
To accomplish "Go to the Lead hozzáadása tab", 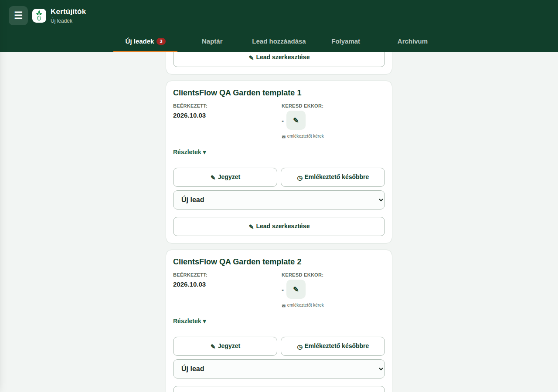I will click(x=279, y=41).
